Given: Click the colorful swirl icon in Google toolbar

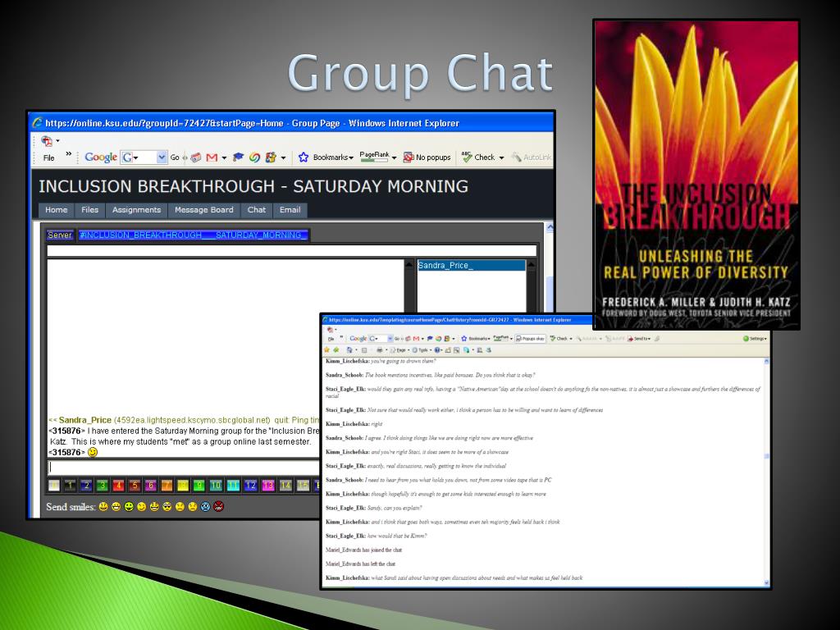Looking at the screenshot, I should (254, 157).
